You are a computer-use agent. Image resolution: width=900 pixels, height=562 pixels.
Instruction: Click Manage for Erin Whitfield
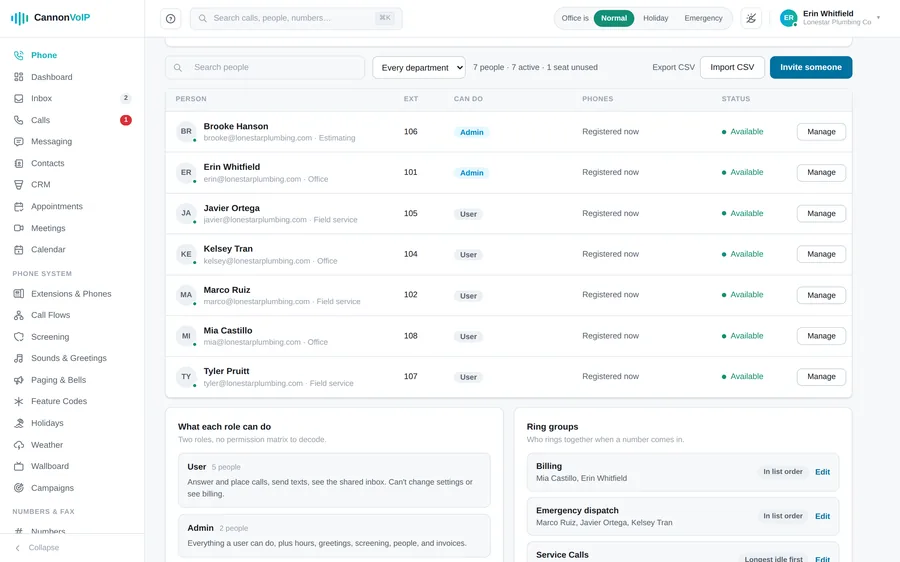point(821,173)
